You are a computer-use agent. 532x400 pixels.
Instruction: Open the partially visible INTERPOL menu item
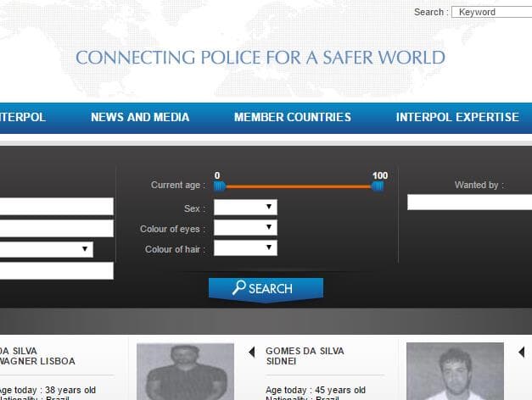(x=22, y=117)
